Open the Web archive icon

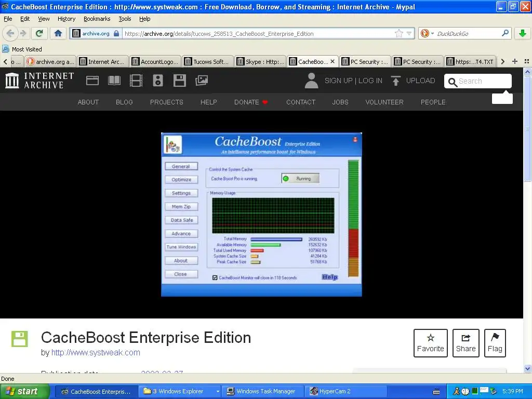tap(92, 81)
